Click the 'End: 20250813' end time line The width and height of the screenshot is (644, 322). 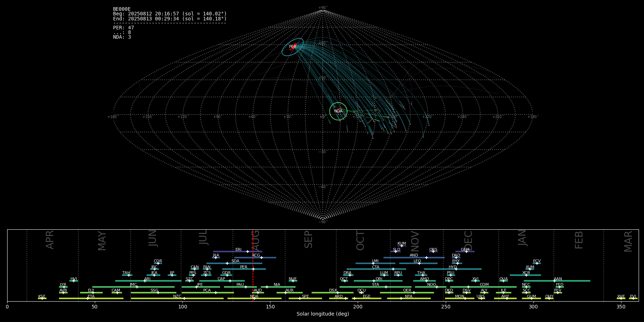pos(170,19)
